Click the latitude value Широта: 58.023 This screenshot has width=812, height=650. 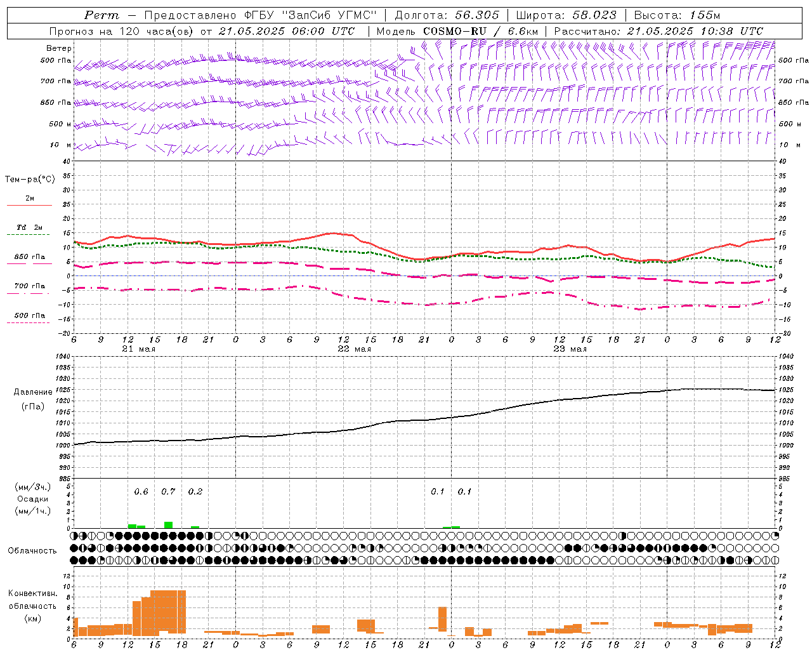(566, 15)
